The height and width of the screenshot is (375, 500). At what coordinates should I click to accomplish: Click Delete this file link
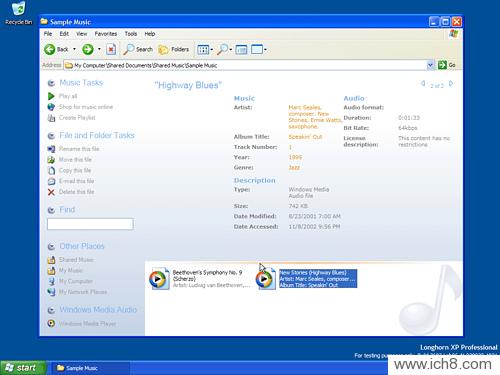[x=77, y=192]
